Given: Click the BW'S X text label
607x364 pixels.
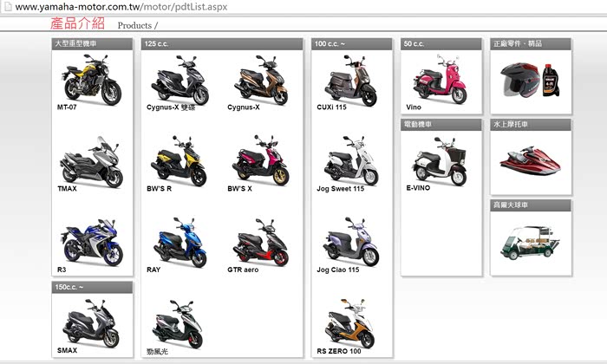Looking at the screenshot, I should pyautogui.click(x=239, y=188).
